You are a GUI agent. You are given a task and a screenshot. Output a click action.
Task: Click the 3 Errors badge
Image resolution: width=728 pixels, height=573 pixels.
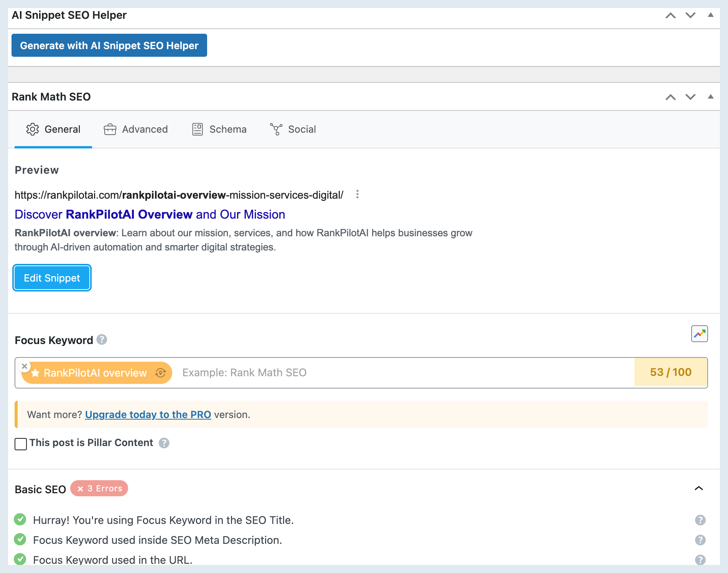pyautogui.click(x=99, y=488)
